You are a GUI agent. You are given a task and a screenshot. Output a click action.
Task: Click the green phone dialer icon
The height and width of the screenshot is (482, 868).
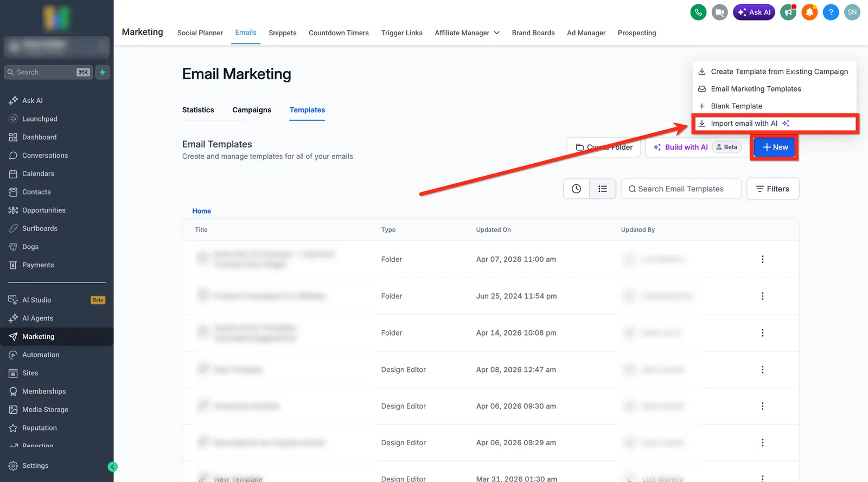pos(698,12)
